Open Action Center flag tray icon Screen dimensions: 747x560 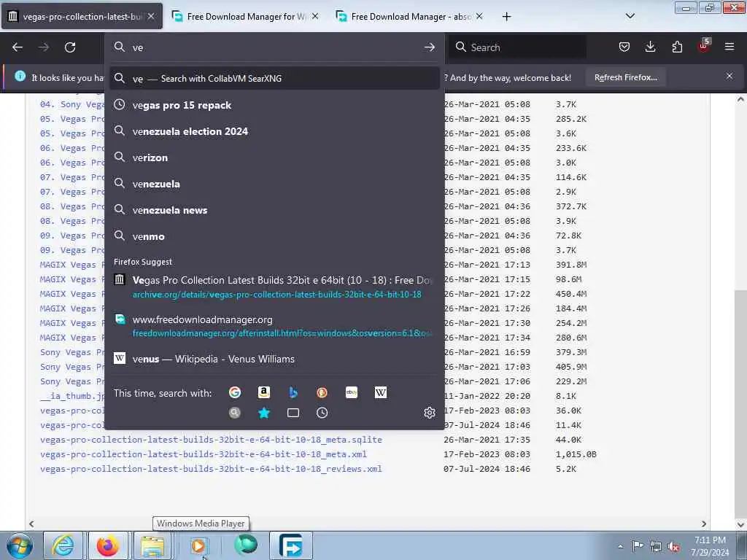(638, 545)
